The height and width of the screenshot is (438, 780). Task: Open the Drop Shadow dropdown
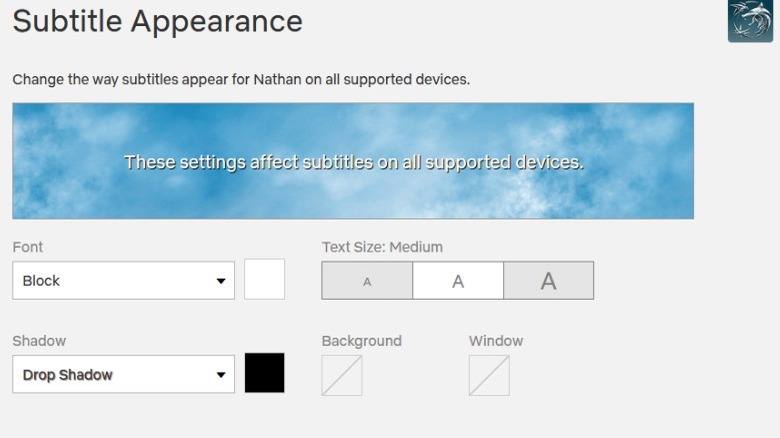pyautogui.click(x=110, y=375)
